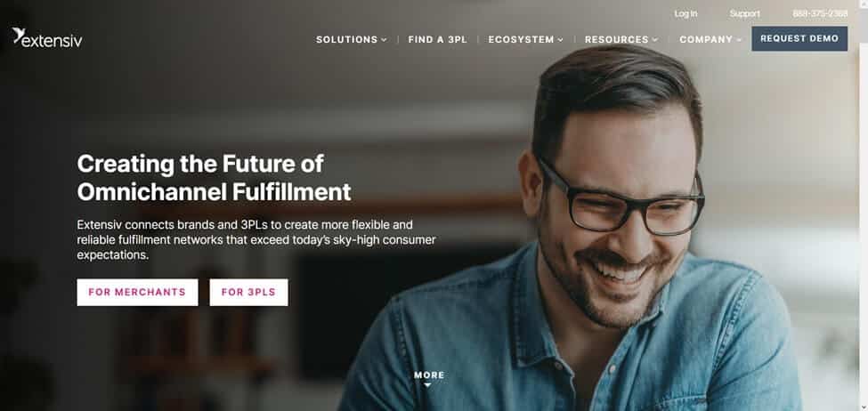Open the Resources menu

pyautogui.click(x=621, y=40)
